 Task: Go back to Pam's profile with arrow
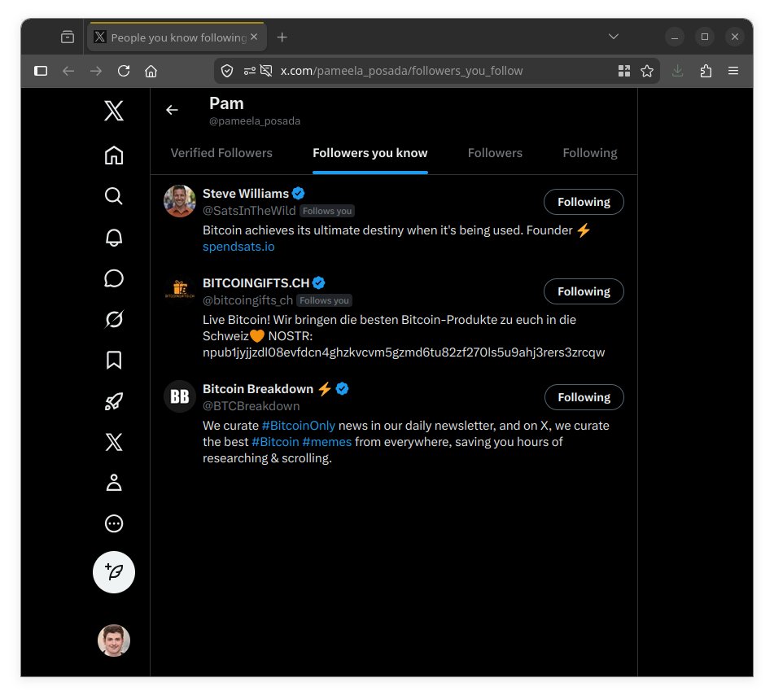pyautogui.click(x=172, y=110)
